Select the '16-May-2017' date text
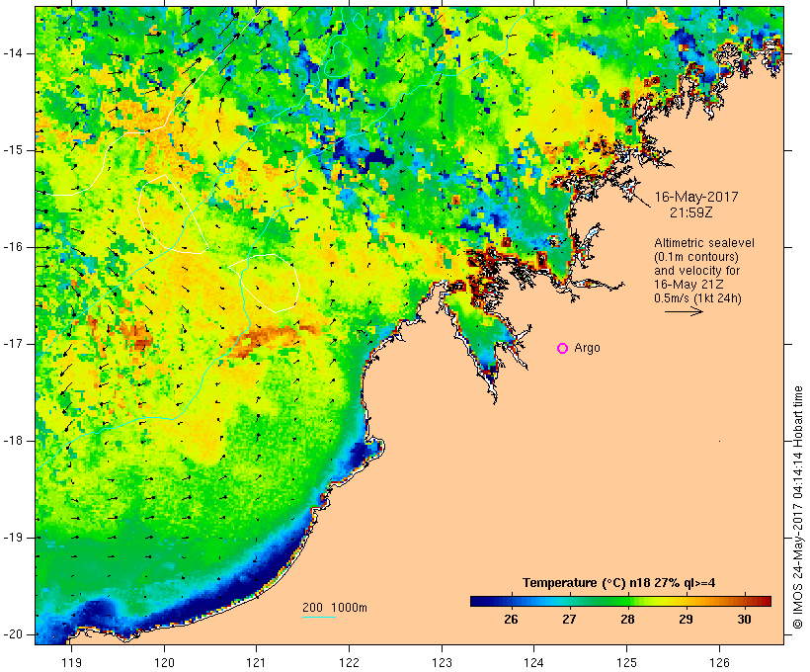 click(695, 197)
